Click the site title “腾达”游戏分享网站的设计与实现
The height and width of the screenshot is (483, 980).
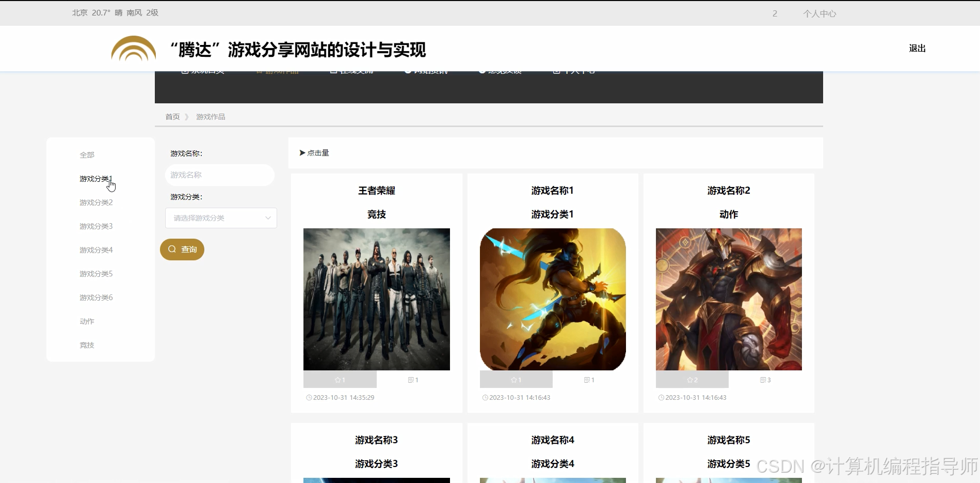298,50
